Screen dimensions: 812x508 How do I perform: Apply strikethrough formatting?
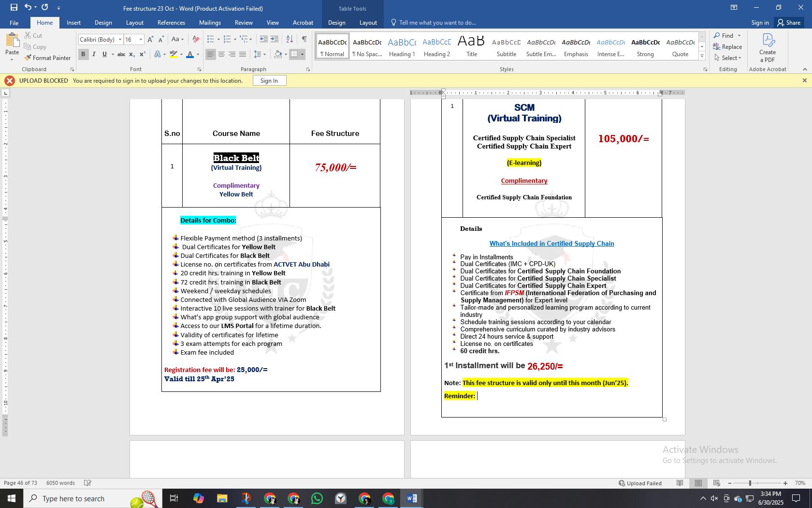(121, 54)
